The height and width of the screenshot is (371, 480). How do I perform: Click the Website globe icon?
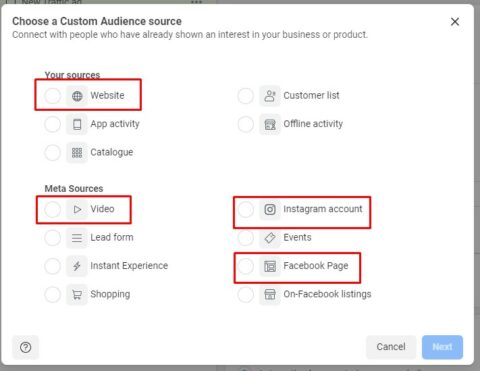click(x=77, y=96)
